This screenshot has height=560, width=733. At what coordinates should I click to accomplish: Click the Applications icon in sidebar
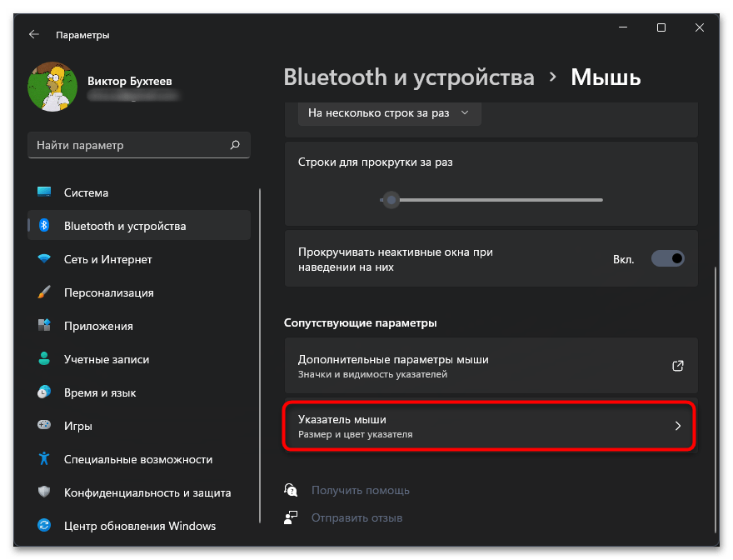click(x=45, y=326)
